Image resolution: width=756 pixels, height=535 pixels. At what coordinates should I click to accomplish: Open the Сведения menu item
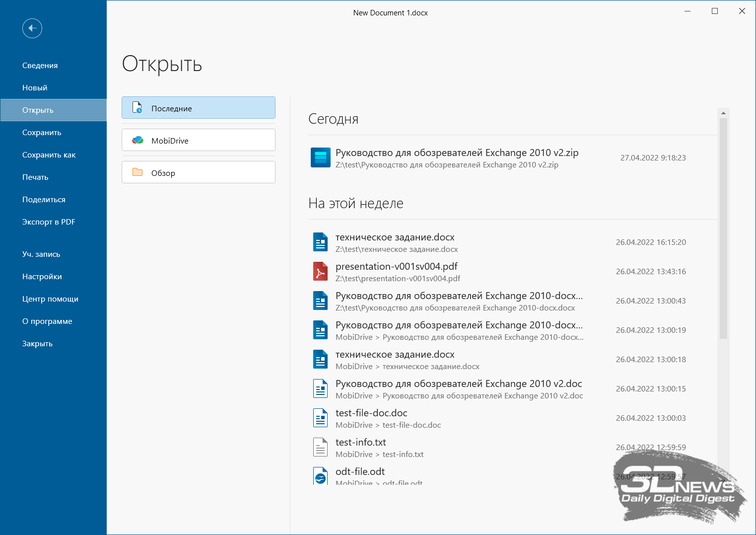53,65
